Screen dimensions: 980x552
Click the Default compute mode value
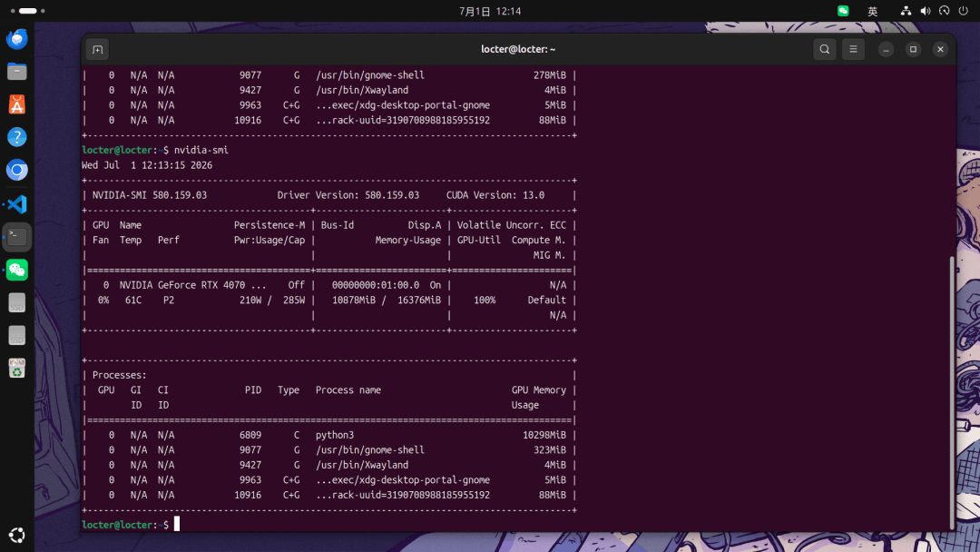547,301
